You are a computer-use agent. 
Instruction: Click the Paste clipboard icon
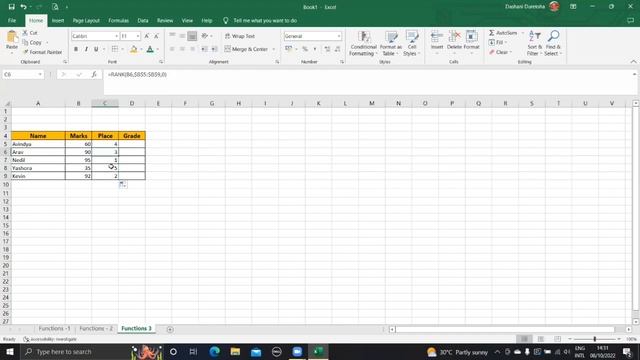[x=12, y=37]
